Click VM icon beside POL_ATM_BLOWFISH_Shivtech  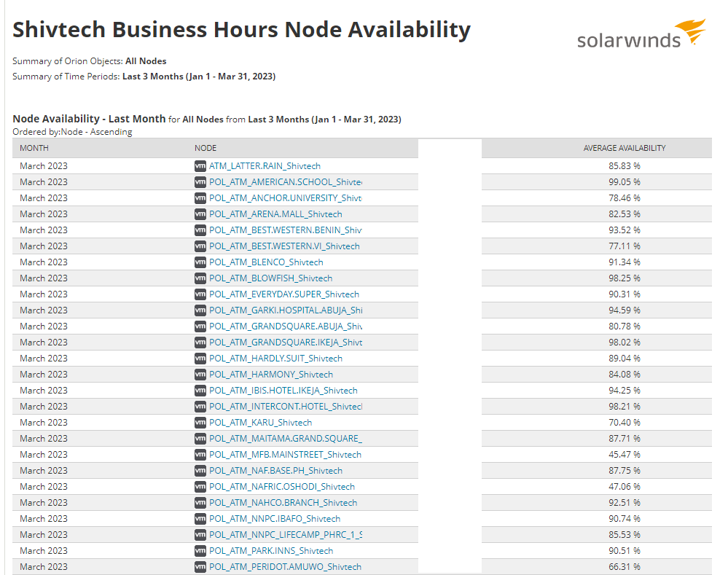[x=200, y=278]
